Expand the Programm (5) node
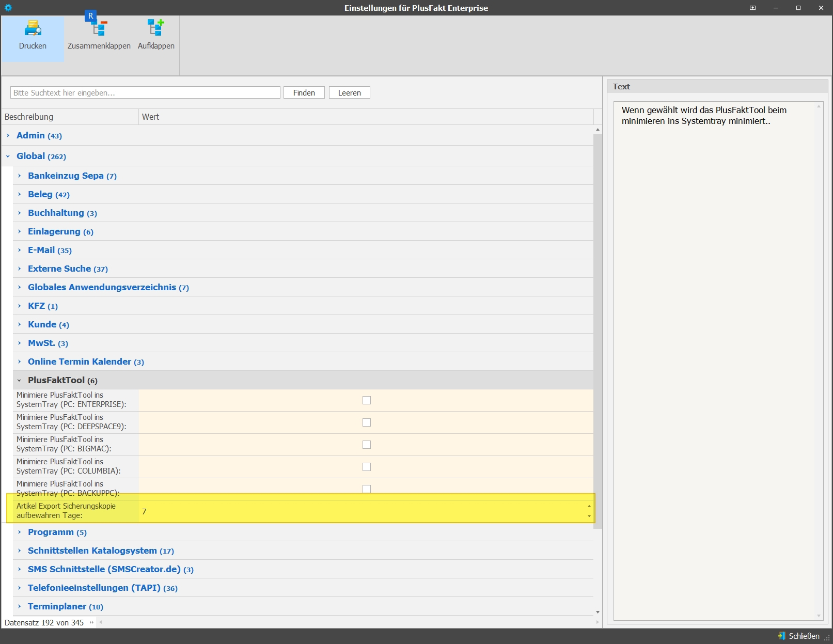This screenshot has width=833, height=644. tap(19, 532)
